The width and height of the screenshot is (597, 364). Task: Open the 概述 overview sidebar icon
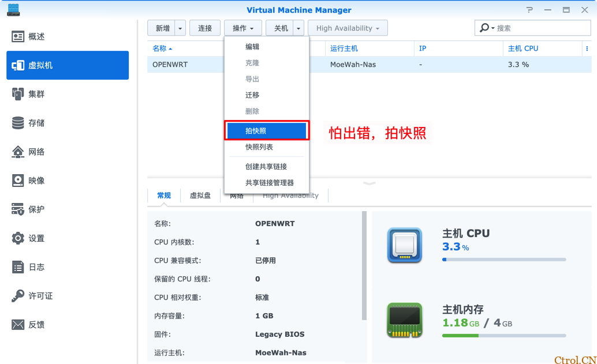pos(18,36)
